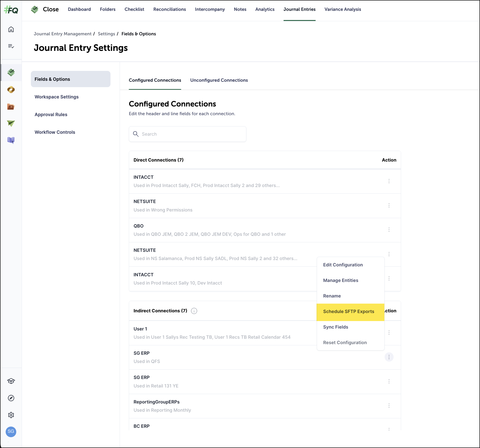
Task: Go to Approval Rules settings
Action: click(x=51, y=114)
